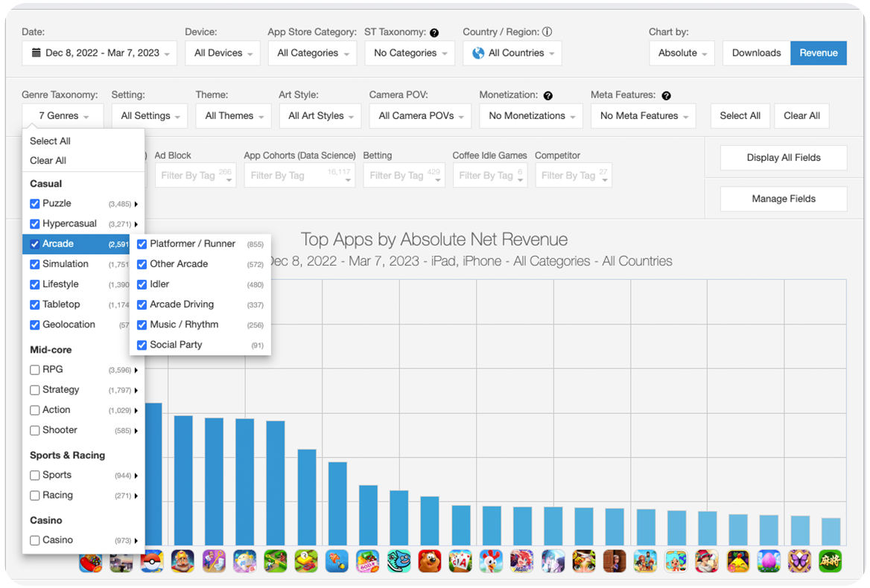
Task: Click the Monetization help question mark icon
Action: pyautogui.click(x=548, y=95)
